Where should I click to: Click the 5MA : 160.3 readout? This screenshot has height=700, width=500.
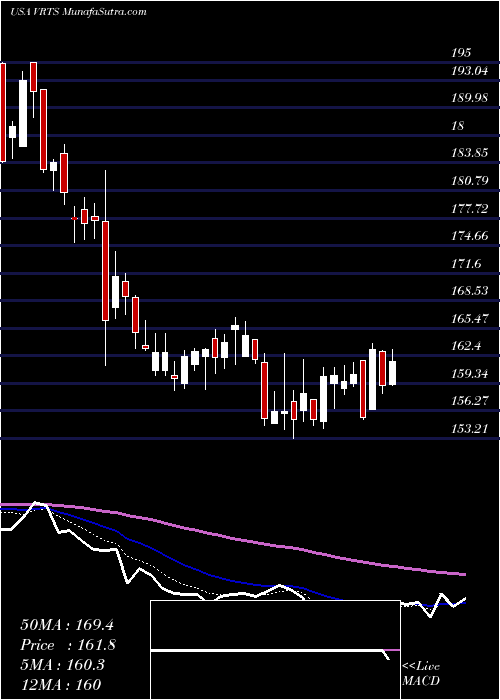coord(62,665)
